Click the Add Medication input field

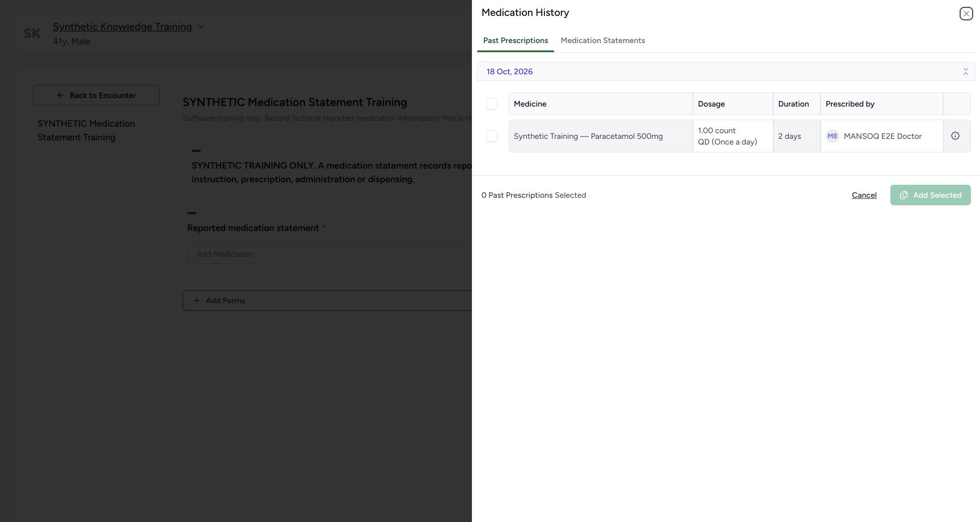[x=330, y=254]
